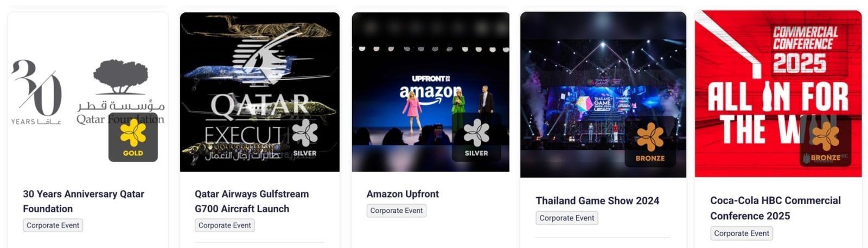This screenshot has height=248, width=868.
Task: Click the Silver badge on Amazon Upfront card
Action: 476,138
